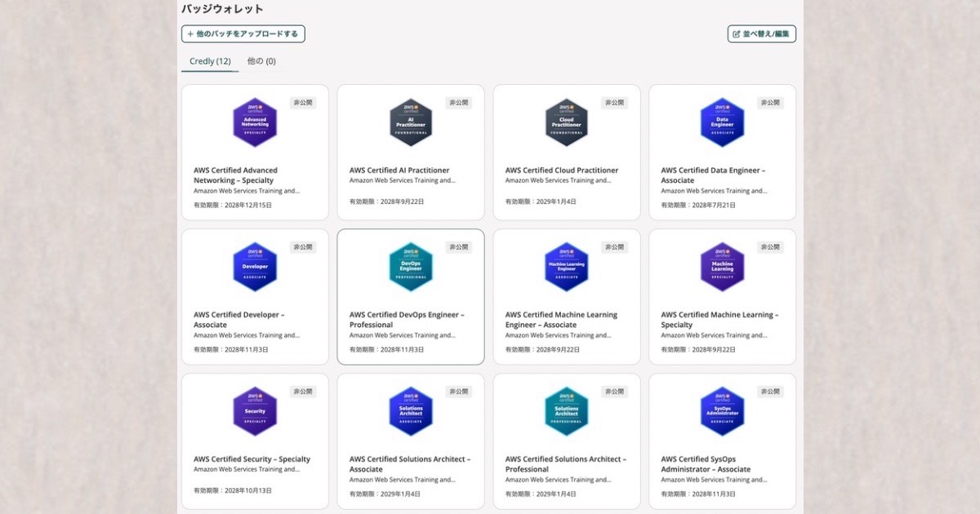Switch to the Credly (12) tab
The image size is (980, 514).
click(210, 61)
